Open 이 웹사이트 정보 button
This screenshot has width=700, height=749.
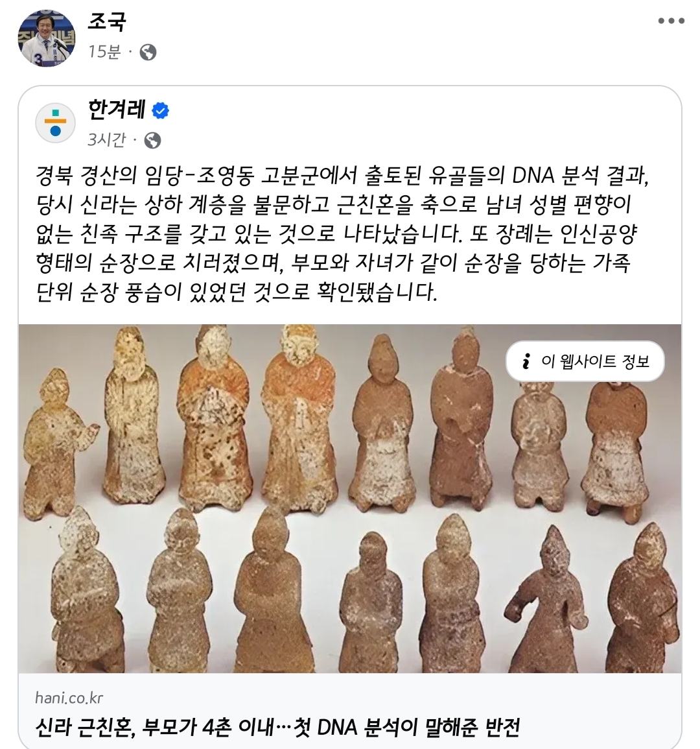585,361
